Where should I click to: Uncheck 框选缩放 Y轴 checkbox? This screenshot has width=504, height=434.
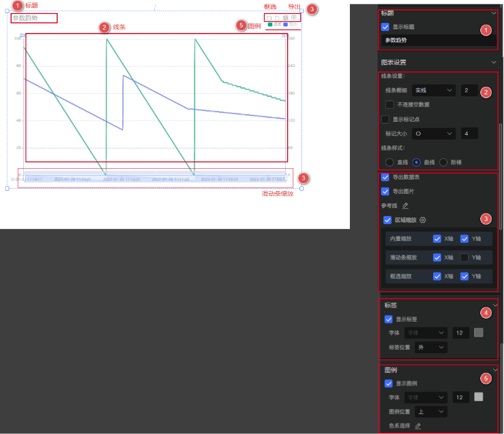click(x=464, y=276)
